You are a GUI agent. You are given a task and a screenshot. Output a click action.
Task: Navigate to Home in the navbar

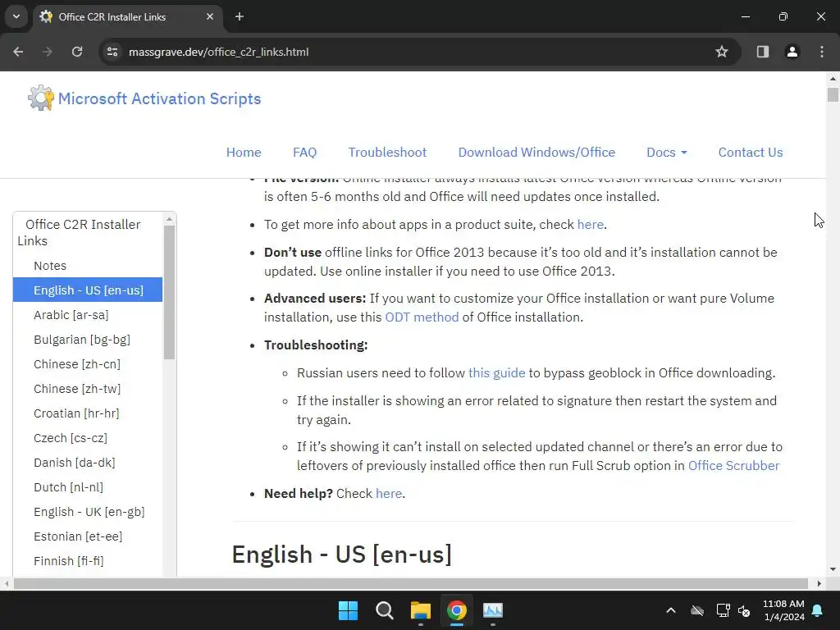coord(244,152)
